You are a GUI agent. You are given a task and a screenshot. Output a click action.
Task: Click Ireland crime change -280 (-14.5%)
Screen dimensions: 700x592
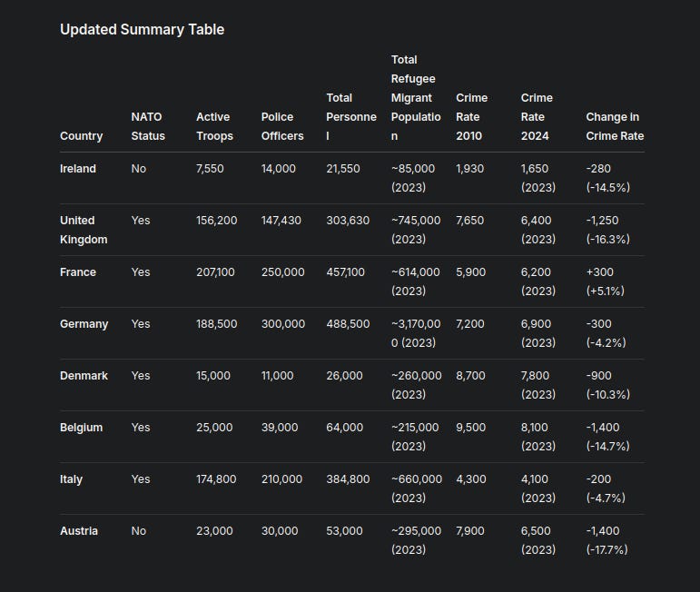point(608,178)
